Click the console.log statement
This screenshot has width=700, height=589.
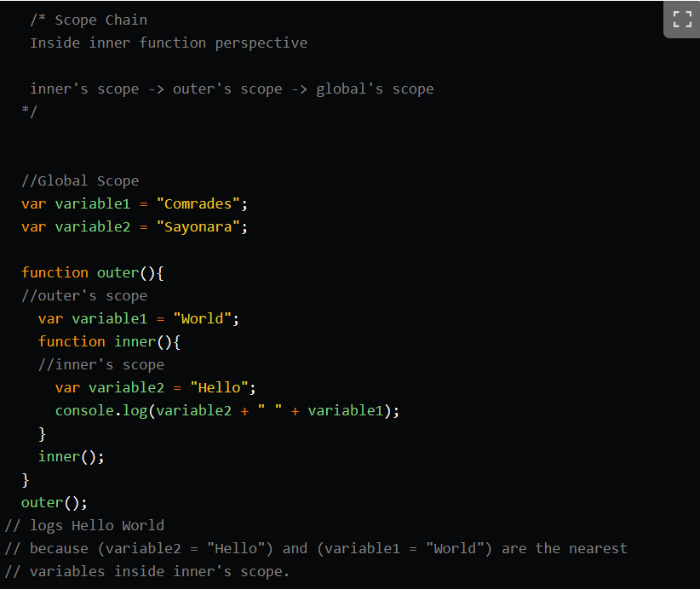coord(227,410)
